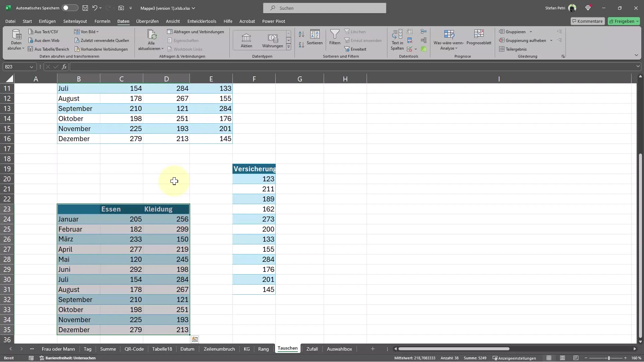Click Erweitert advanced filter
The image size is (644, 362).
[x=355, y=49]
